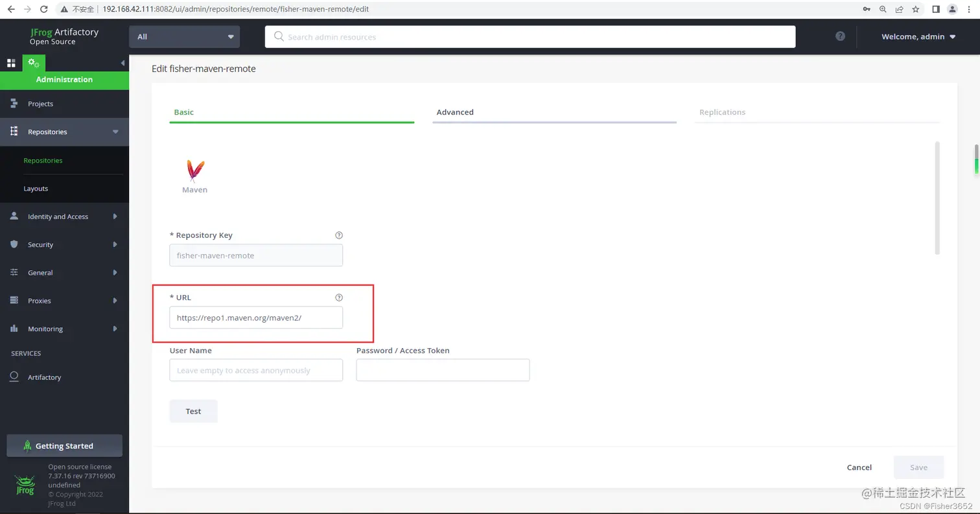Click the form's vertical scrollbar
The width and height of the screenshot is (980, 514).
point(937,198)
